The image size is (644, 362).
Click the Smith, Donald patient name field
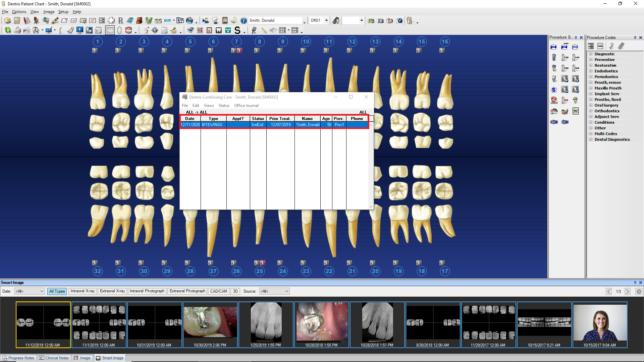point(276,20)
